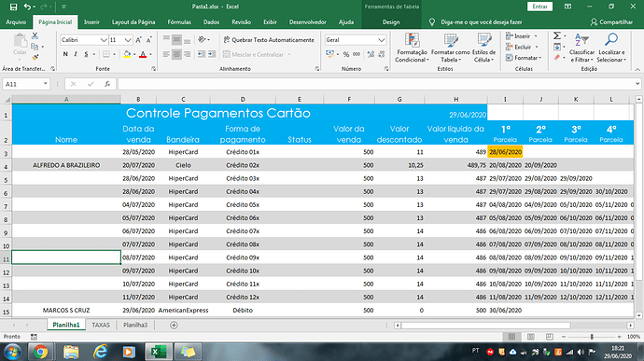
Task: Increase the font size
Action: pyautogui.click(x=138, y=40)
